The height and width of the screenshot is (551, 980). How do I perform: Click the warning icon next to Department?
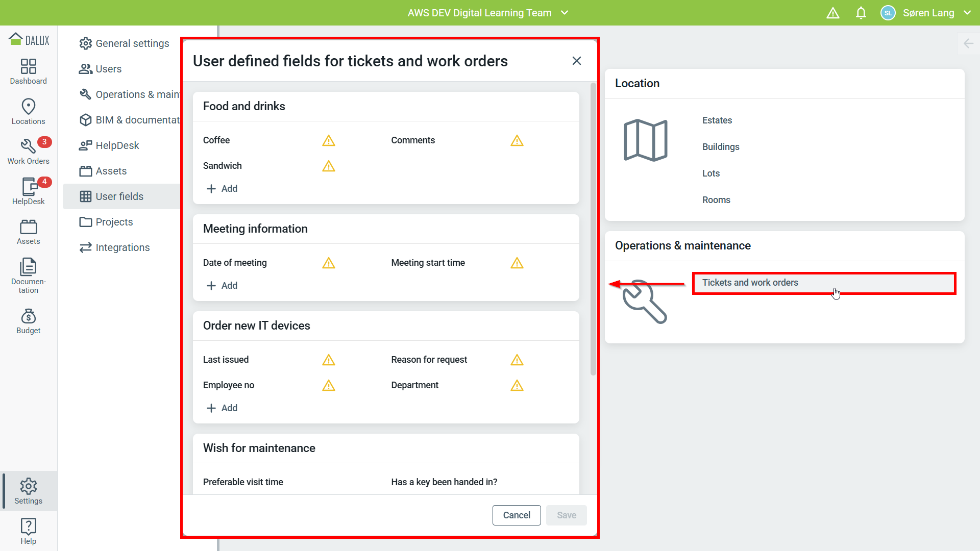tap(517, 385)
